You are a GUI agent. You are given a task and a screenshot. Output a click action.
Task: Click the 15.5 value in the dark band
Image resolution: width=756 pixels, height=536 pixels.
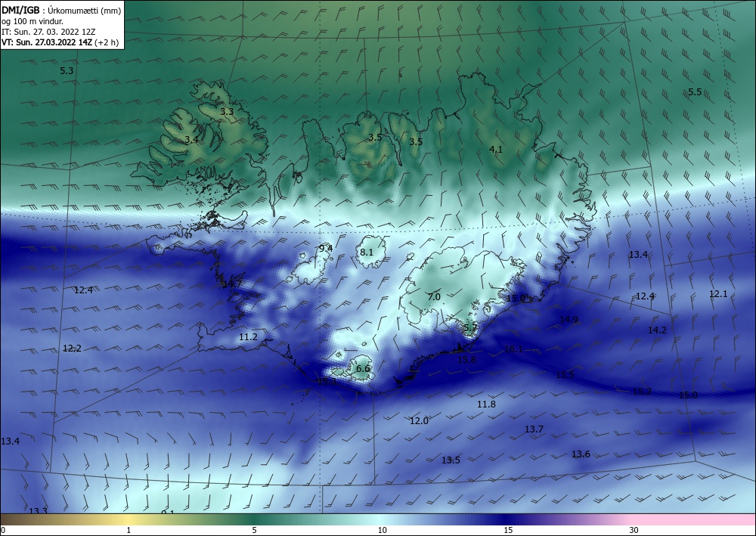tap(565, 374)
